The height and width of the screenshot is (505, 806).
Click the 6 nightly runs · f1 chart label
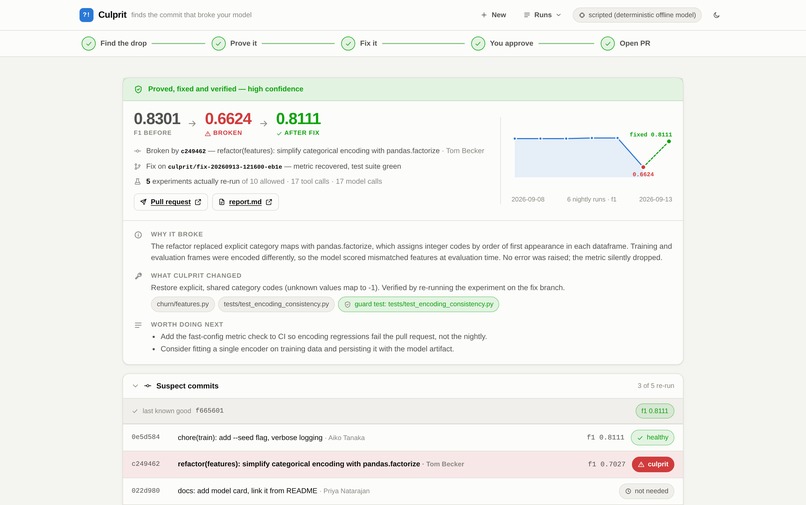[x=592, y=200]
